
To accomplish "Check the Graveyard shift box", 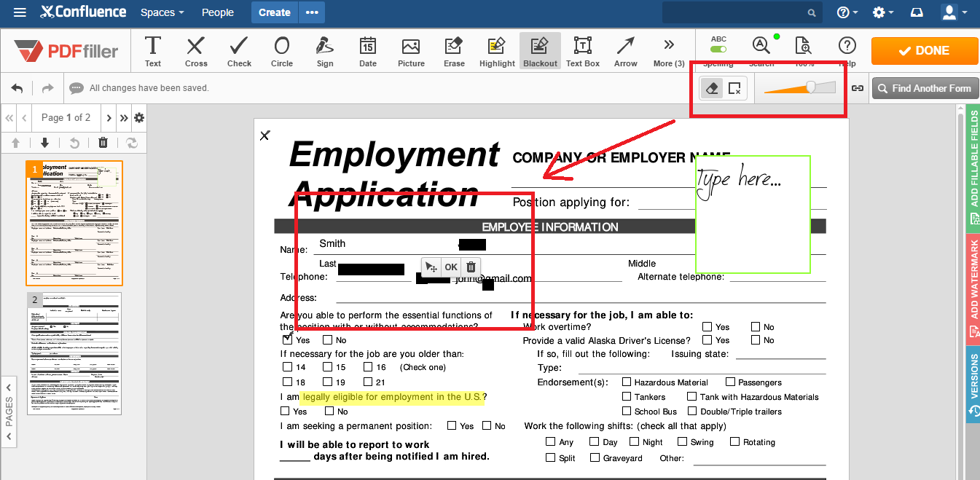I will tap(595, 457).
